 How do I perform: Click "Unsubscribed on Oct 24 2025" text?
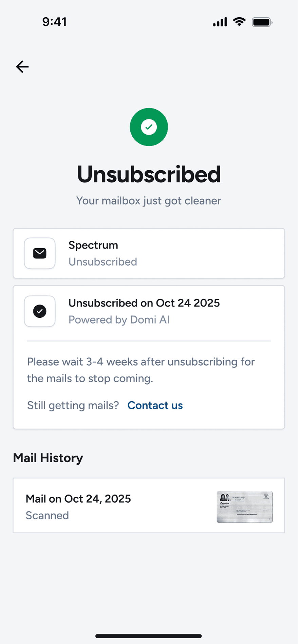click(x=144, y=303)
